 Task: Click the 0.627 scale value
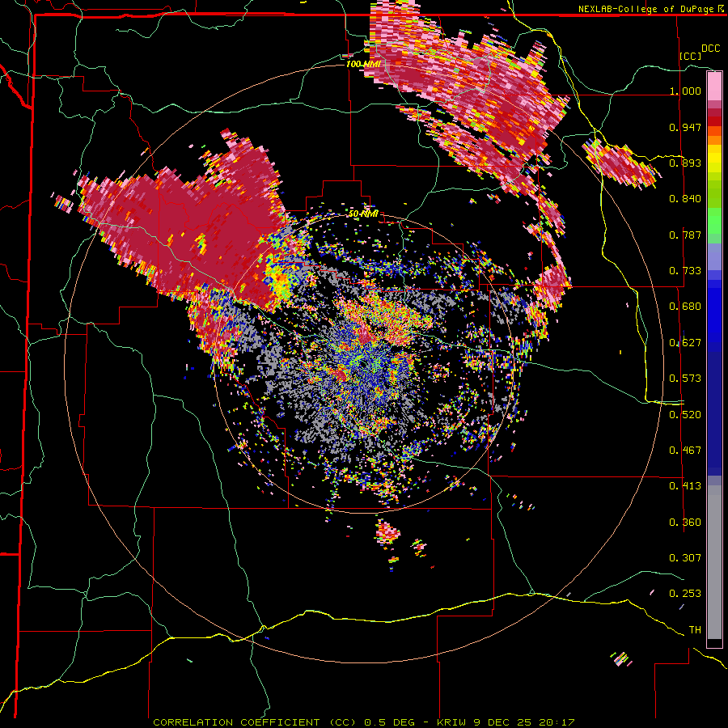(x=685, y=342)
